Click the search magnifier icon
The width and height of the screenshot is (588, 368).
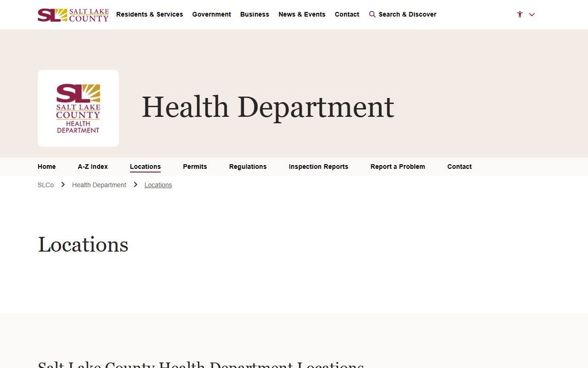373,14
